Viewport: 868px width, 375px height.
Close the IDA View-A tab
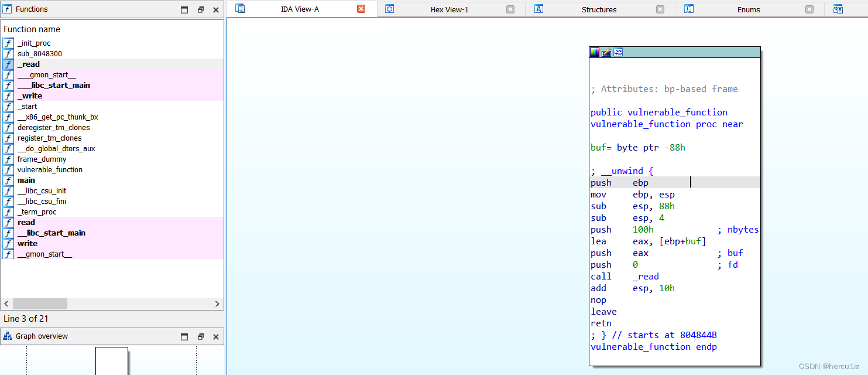(361, 9)
